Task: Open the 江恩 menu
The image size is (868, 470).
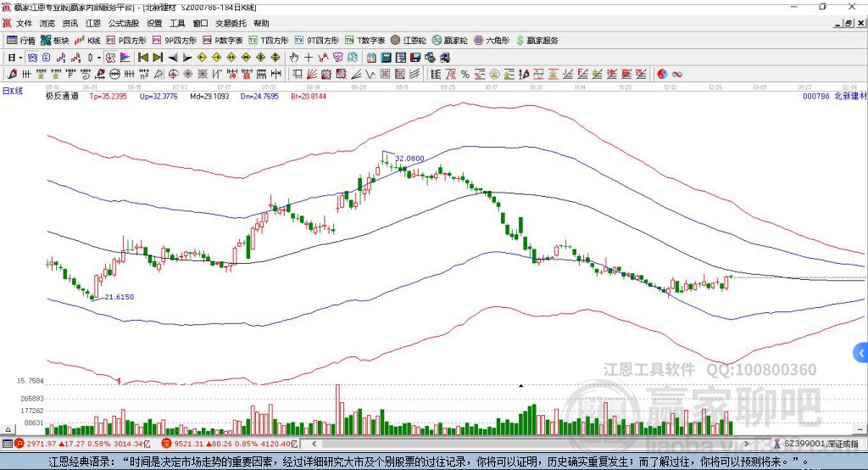Action: 93,23
